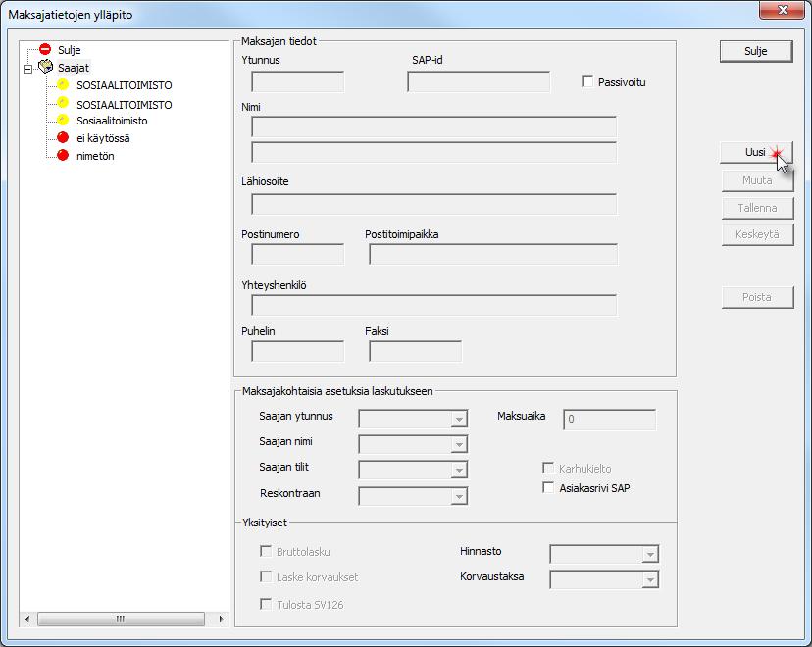Click the Ytunnus input field
Screen dimensions: 812x647
click(x=298, y=81)
